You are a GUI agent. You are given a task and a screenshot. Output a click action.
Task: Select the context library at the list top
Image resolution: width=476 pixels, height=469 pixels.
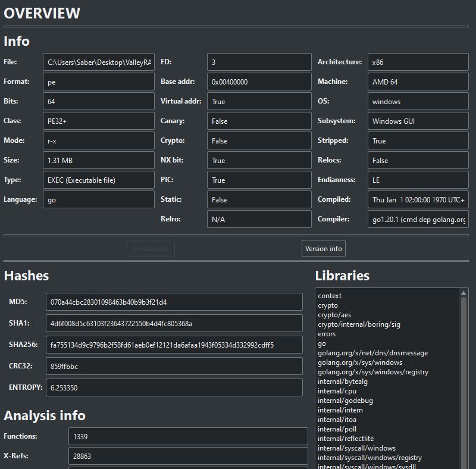[x=330, y=295]
